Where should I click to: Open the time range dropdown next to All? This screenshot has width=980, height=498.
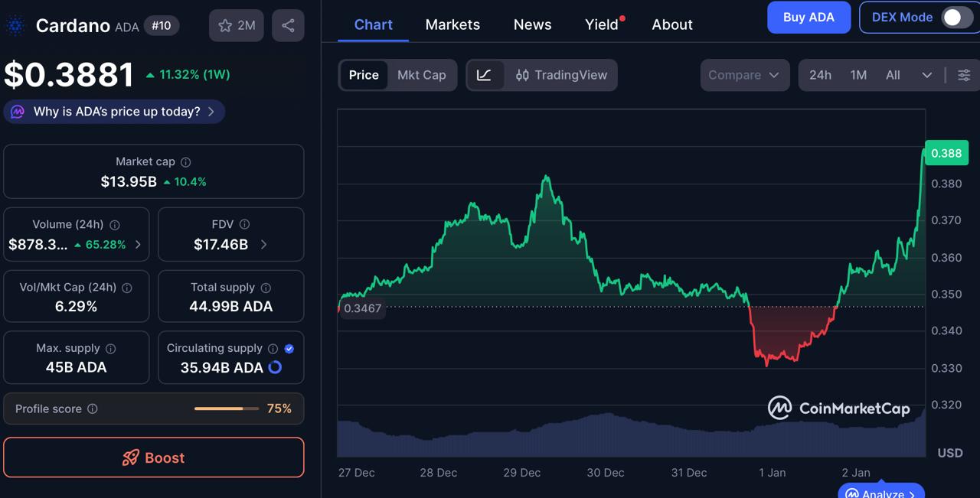tap(927, 75)
